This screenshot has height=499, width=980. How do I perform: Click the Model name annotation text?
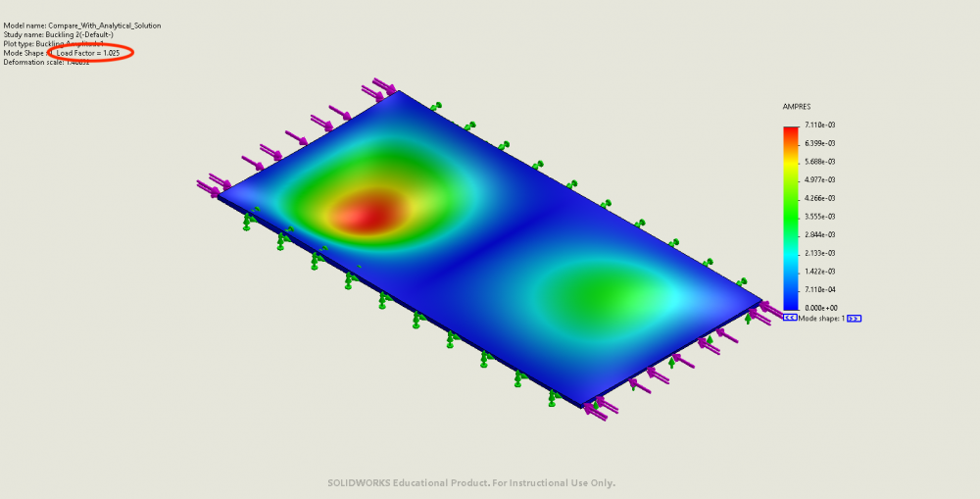82,25
